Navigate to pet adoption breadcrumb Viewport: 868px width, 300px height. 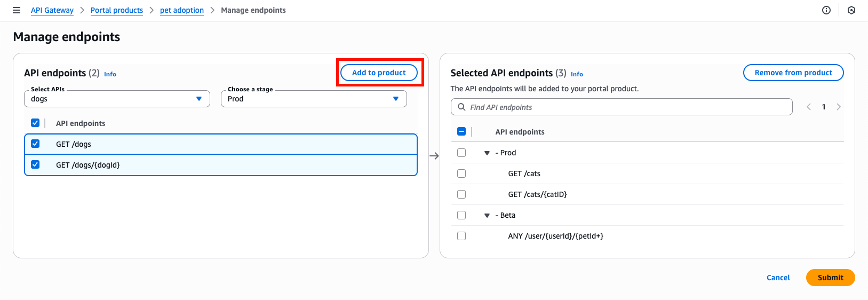[x=182, y=10]
